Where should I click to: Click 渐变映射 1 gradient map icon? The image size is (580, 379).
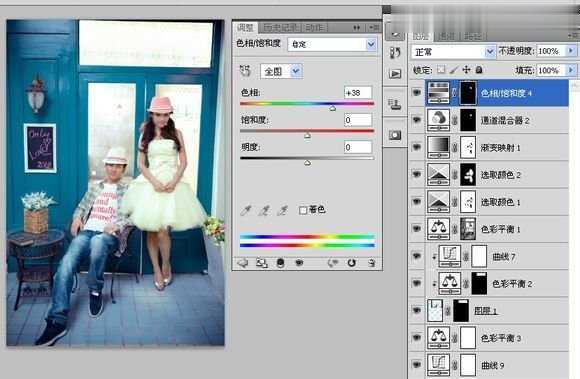[438, 147]
